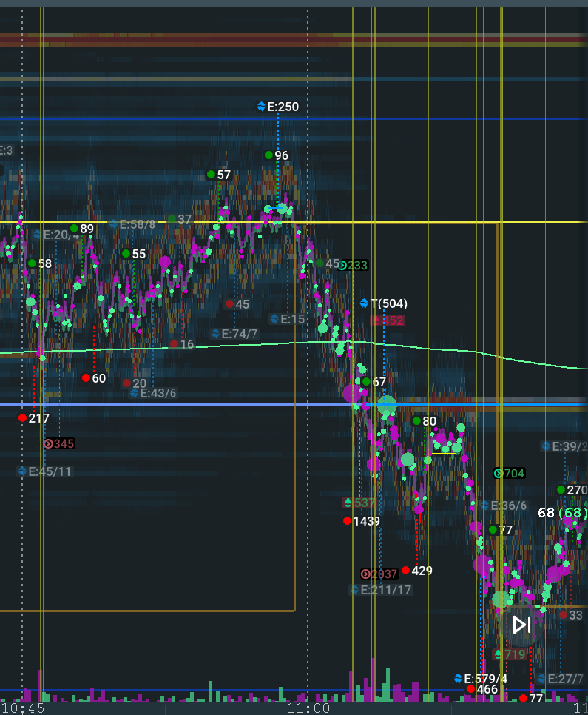
Task: Select the E:211/17 execution marker
Action: point(355,590)
